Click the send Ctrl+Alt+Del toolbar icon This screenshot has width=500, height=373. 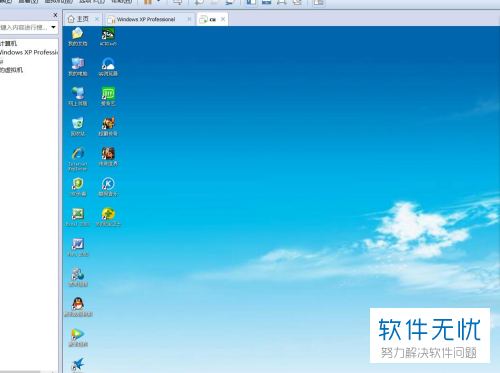point(178,2)
